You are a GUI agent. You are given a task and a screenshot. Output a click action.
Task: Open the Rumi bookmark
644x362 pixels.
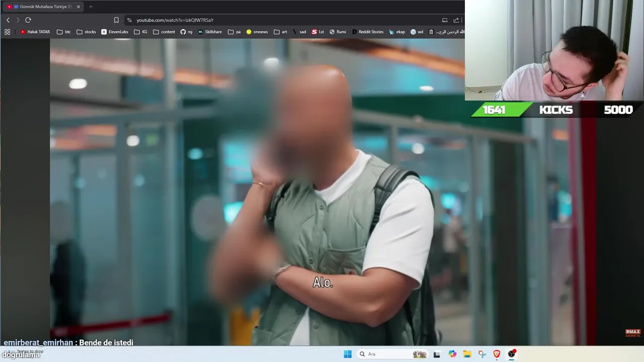(x=338, y=32)
